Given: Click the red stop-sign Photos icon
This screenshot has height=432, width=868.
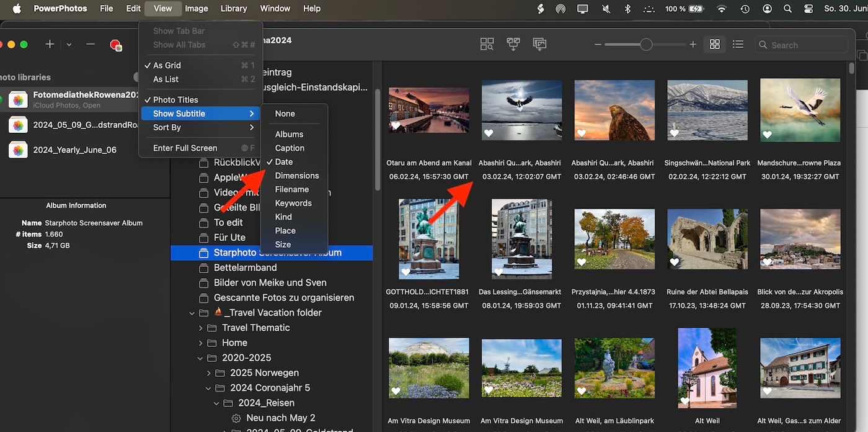Looking at the screenshot, I should [115, 45].
